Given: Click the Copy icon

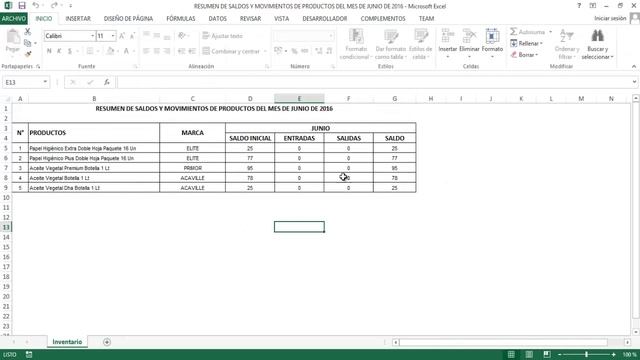Looking at the screenshot, I should [x=28, y=43].
